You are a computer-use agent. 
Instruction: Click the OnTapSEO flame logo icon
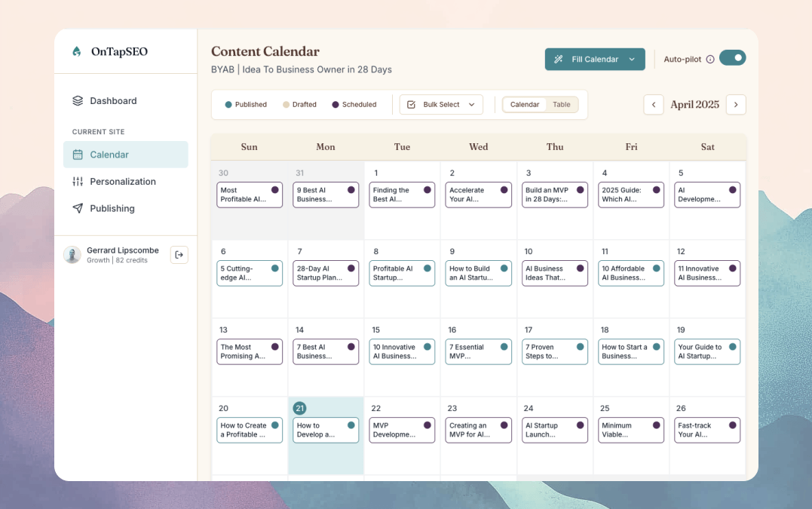click(x=76, y=52)
